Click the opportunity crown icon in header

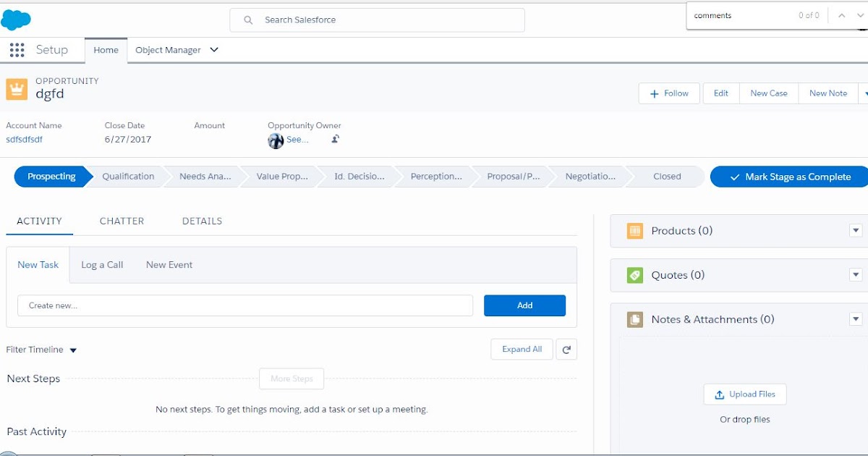16,88
